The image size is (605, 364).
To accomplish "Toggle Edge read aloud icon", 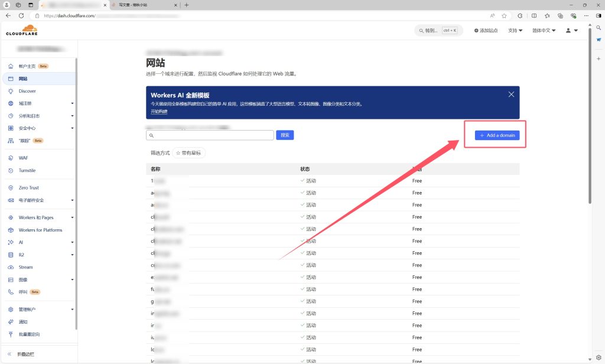I will click(492, 16).
